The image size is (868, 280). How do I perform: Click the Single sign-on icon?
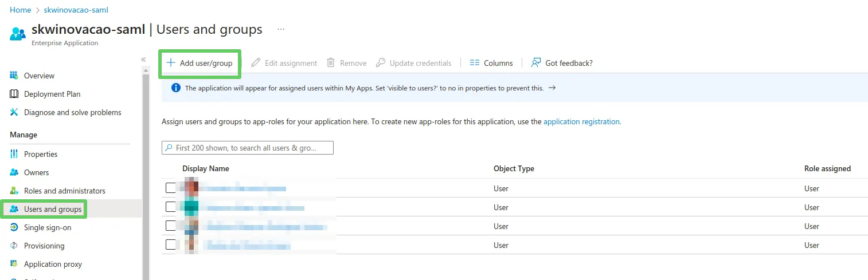[14, 227]
